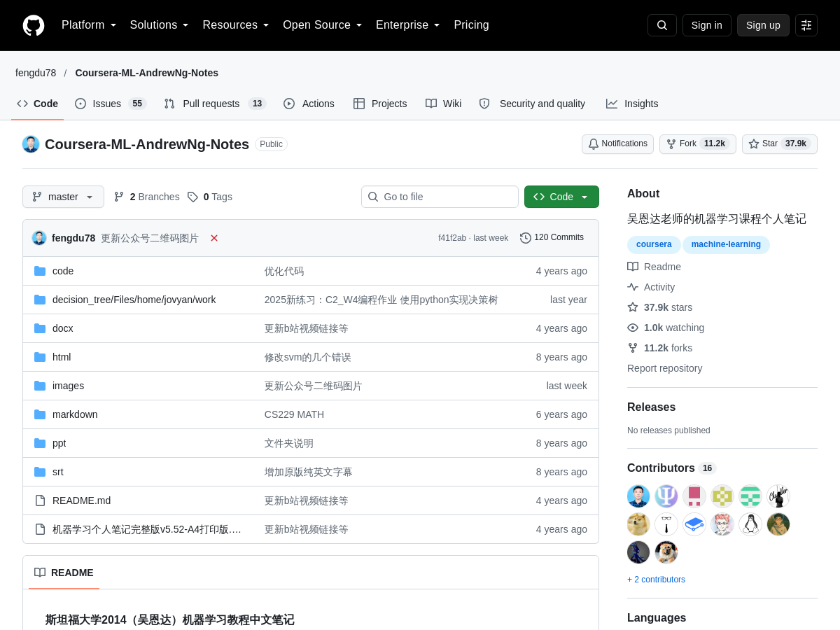Viewport: 840px width, 630px height.
Task: Show the + 2 contributors link
Action: (656, 580)
